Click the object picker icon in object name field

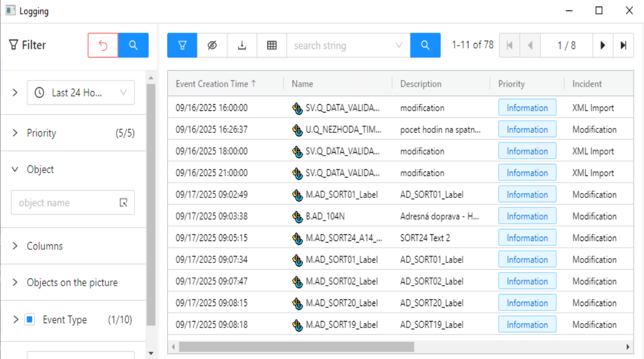click(124, 202)
